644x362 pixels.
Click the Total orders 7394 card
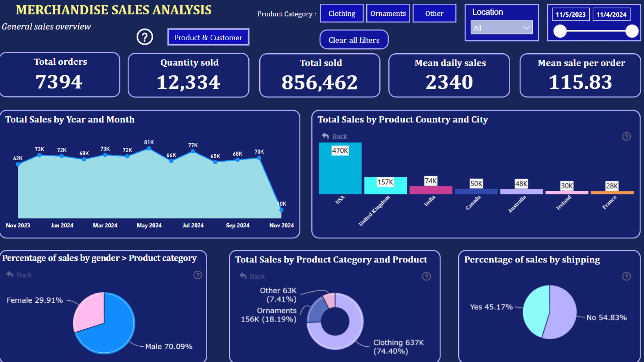point(60,75)
